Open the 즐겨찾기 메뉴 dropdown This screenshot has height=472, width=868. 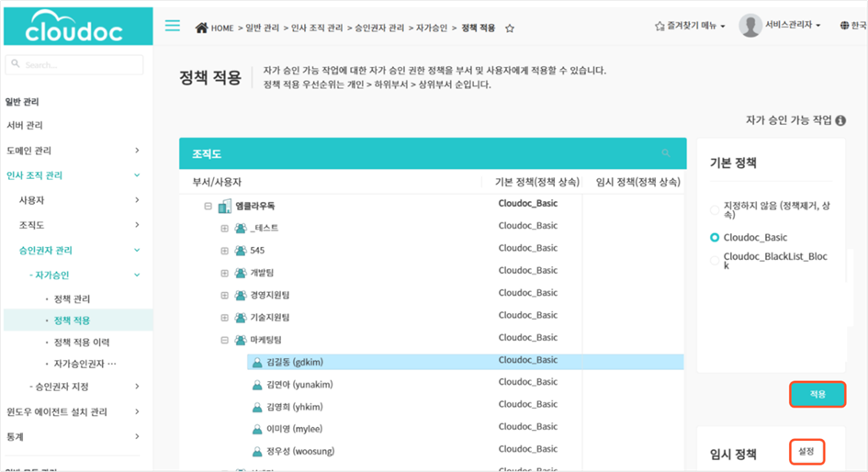click(689, 26)
